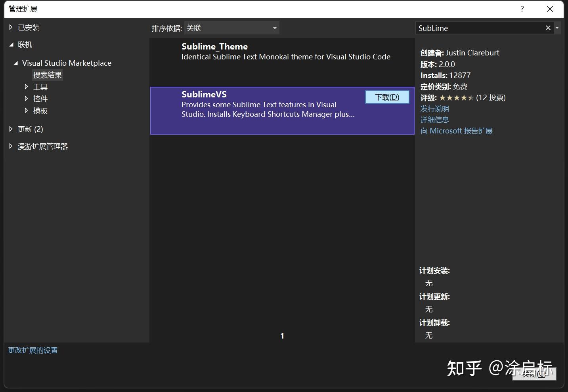Click the question mark help button
The image size is (568, 392).
[x=522, y=9]
